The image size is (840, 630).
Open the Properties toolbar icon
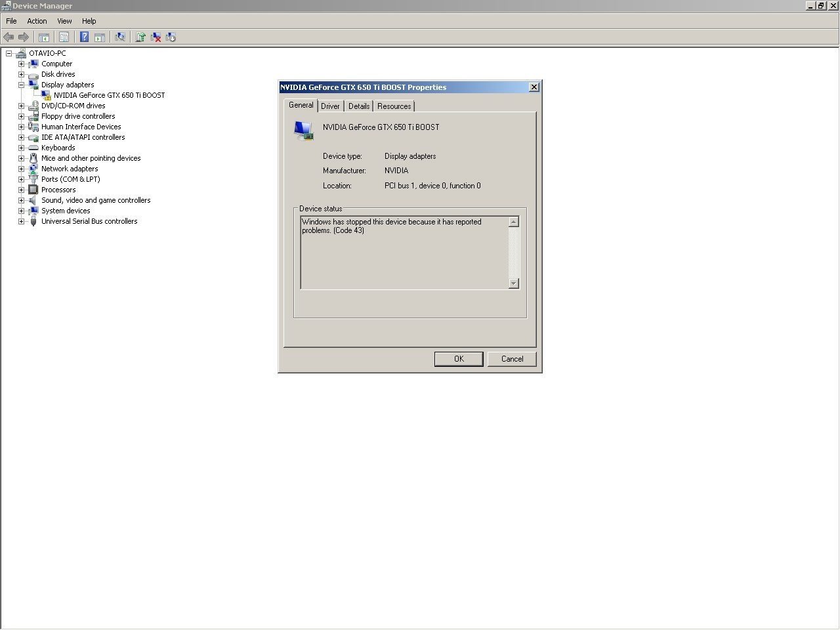[64, 37]
